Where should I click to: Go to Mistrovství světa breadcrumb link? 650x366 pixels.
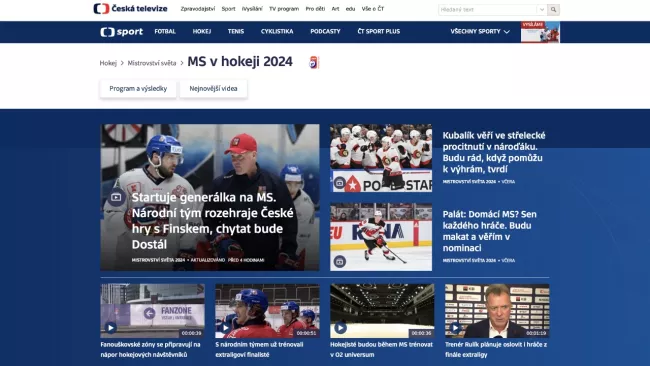(152, 63)
